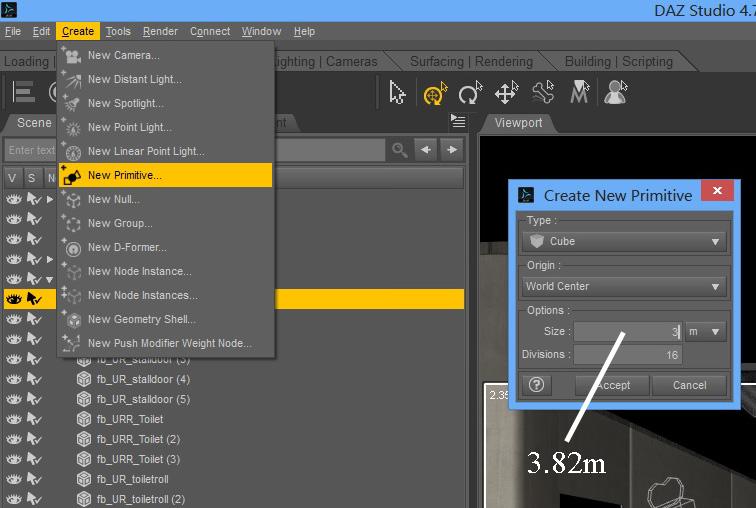The image size is (756, 508).
Task: Click the S column header
Action: [32, 178]
